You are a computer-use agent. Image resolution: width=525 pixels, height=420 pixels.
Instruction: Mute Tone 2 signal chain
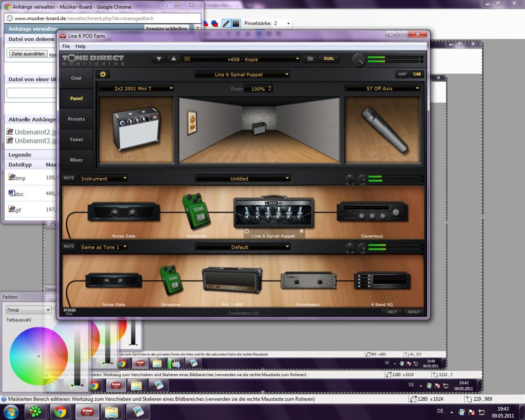pos(69,247)
